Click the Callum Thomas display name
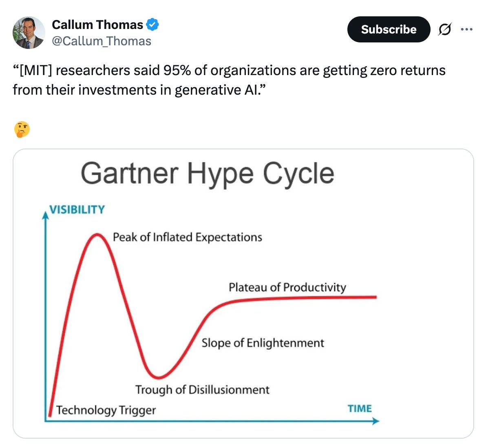This screenshot has height=448, width=486. pos(97,24)
